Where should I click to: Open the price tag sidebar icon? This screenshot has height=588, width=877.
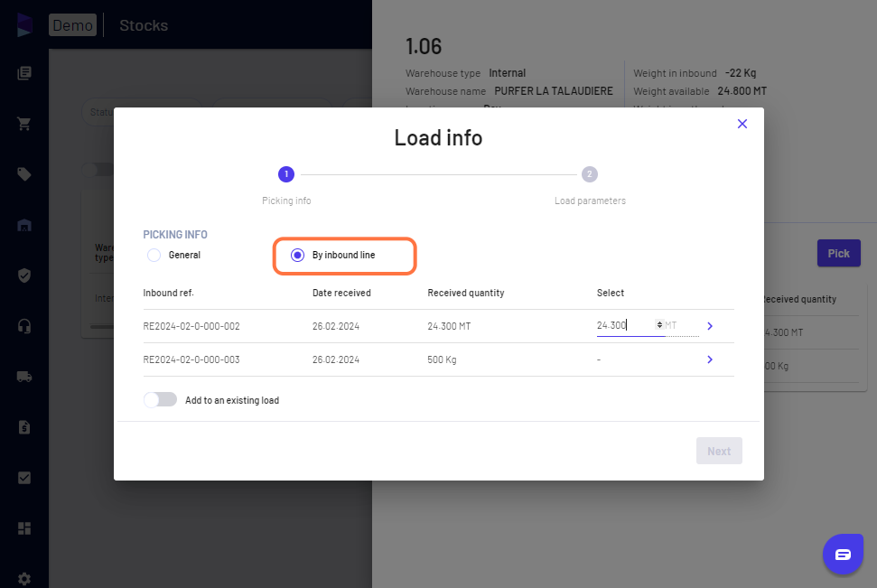(24, 174)
